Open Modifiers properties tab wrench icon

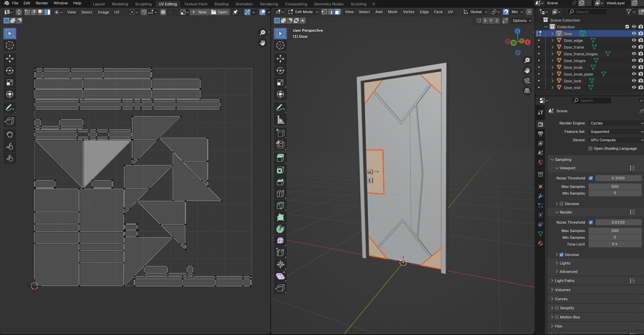point(541,196)
